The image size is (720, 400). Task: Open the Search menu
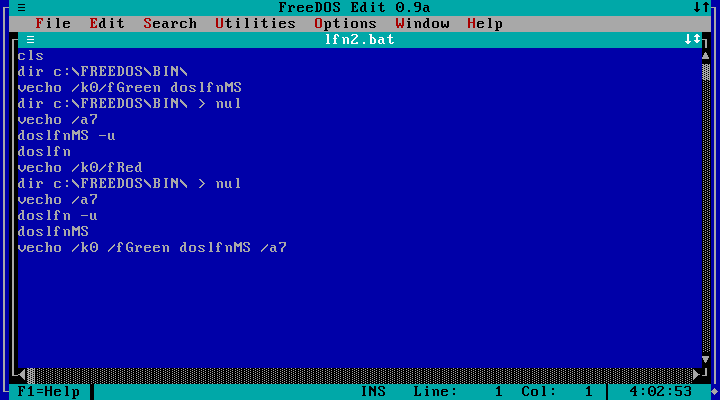pos(170,23)
